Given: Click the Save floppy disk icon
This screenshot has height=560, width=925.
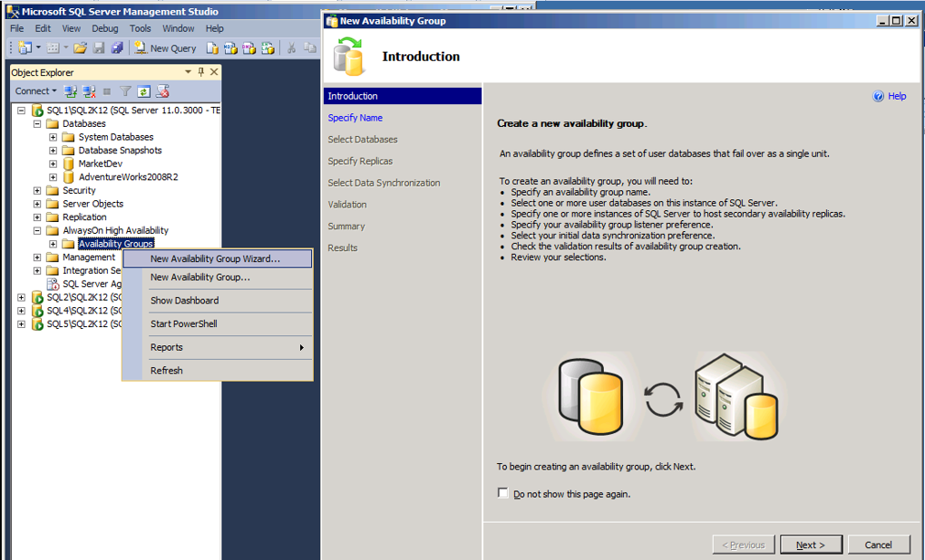Looking at the screenshot, I should click(99, 48).
